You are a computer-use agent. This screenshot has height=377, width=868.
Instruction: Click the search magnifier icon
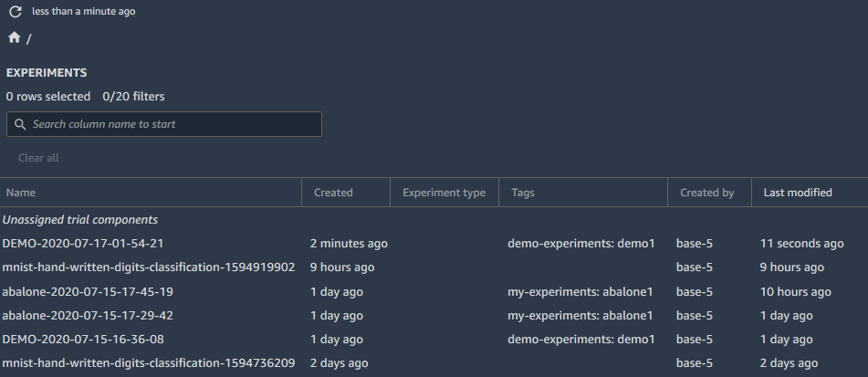pyautogui.click(x=20, y=124)
